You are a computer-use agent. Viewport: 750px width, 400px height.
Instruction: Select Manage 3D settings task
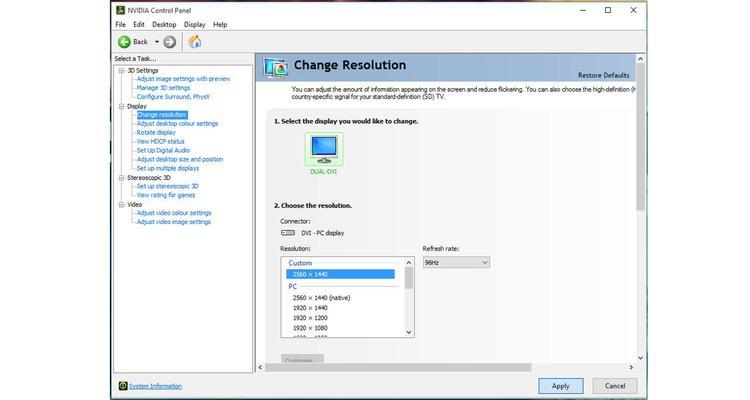(163, 88)
